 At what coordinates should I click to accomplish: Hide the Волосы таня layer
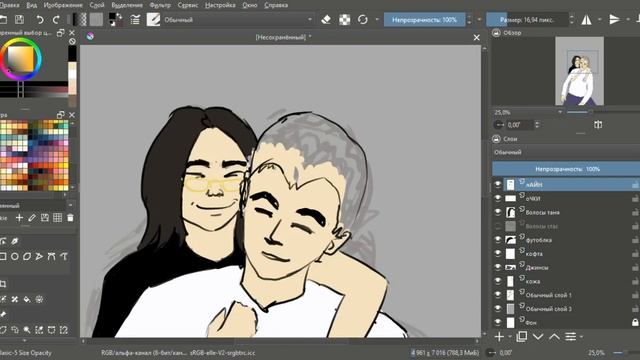498,212
